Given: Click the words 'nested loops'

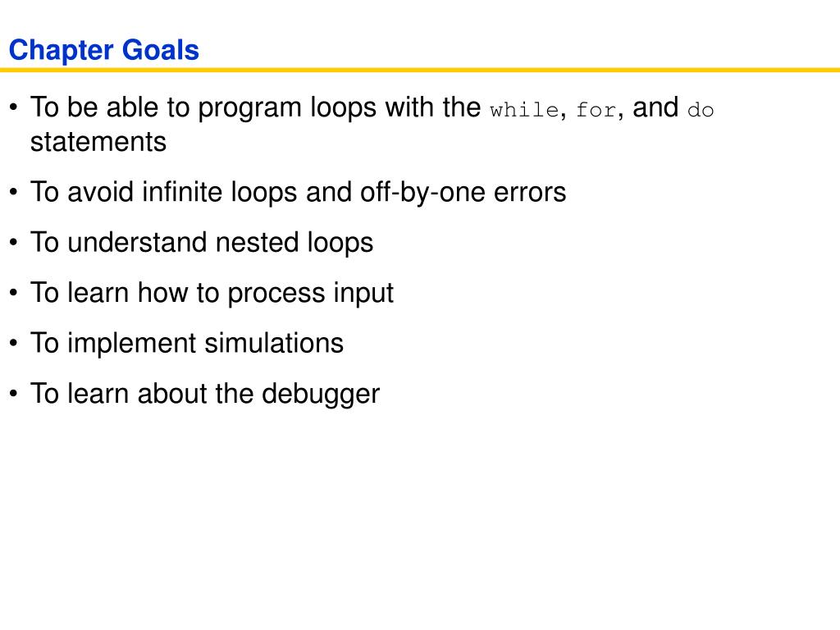Looking at the screenshot, I should [x=294, y=243].
